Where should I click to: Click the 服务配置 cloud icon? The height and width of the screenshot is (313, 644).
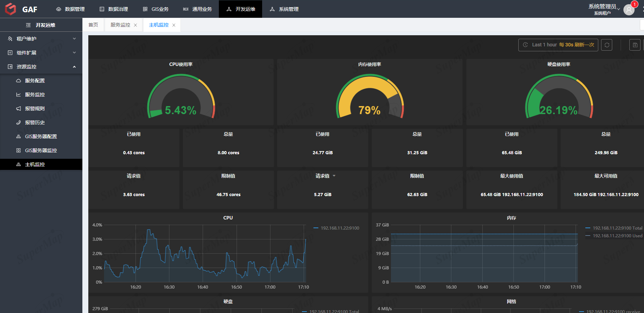18,81
